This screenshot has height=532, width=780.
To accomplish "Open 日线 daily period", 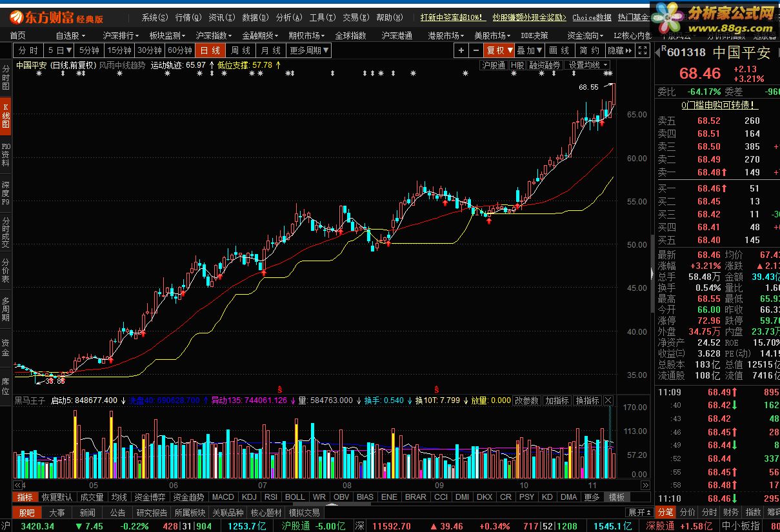I will click(210, 50).
